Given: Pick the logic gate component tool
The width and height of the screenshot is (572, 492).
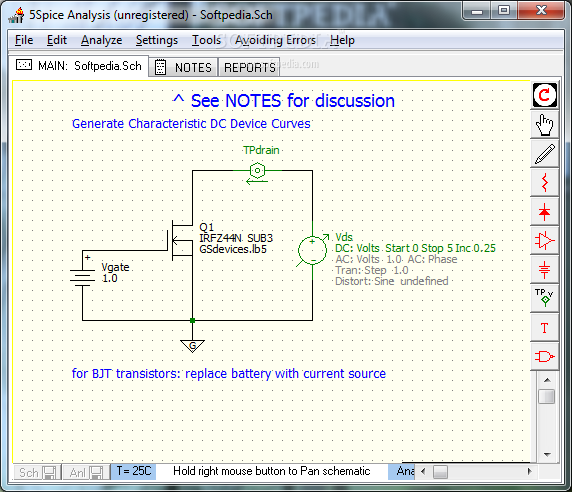Looking at the screenshot, I should coord(545,356).
